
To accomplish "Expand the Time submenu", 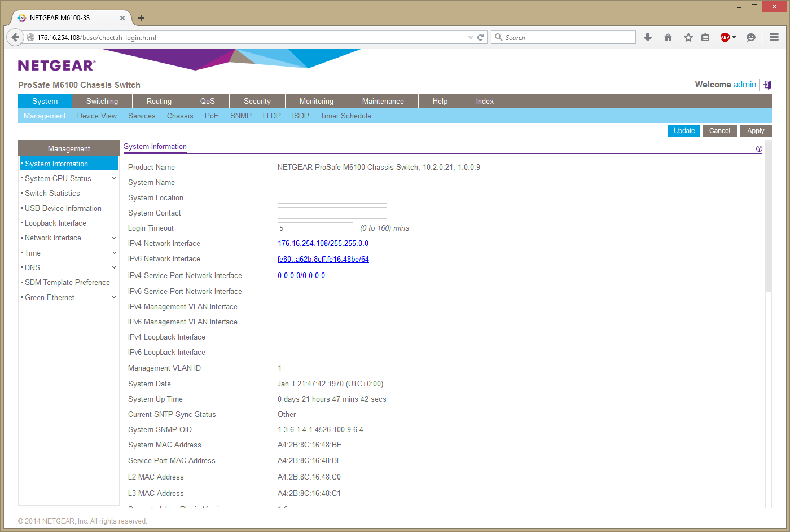I will [114, 253].
